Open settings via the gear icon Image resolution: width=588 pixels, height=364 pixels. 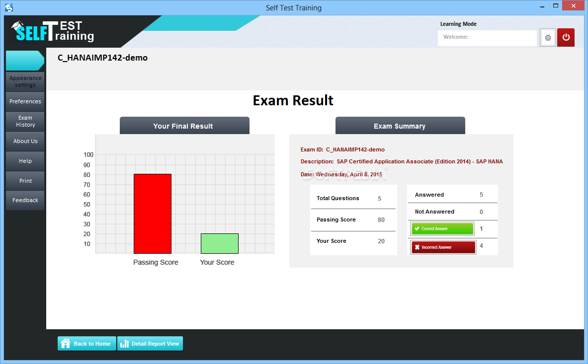pyautogui.click(x=548, y=37)
